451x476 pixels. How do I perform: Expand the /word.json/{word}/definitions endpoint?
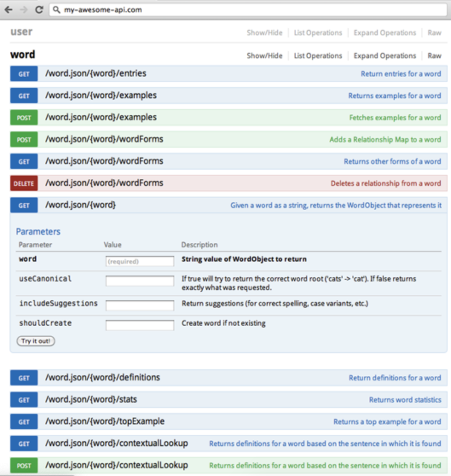102,377
